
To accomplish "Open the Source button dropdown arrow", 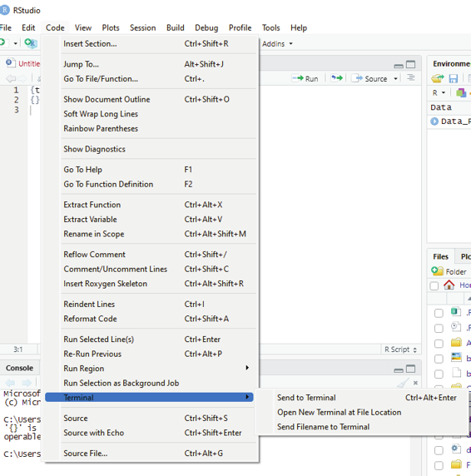I will coord(395,78).
